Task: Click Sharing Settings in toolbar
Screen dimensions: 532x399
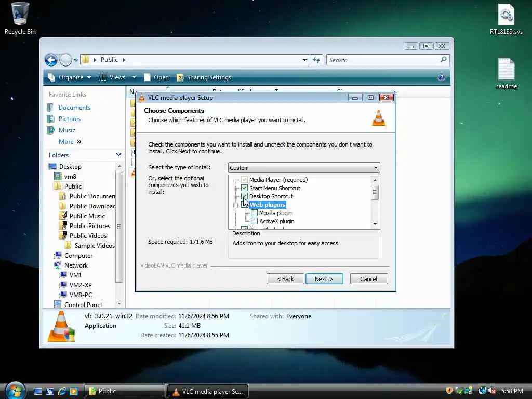Action: pyautogui.click(x=204, y=77)
